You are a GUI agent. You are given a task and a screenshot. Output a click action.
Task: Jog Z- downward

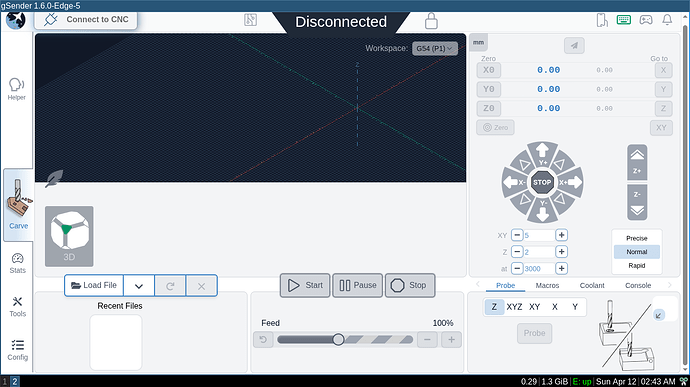coord(637,202)
